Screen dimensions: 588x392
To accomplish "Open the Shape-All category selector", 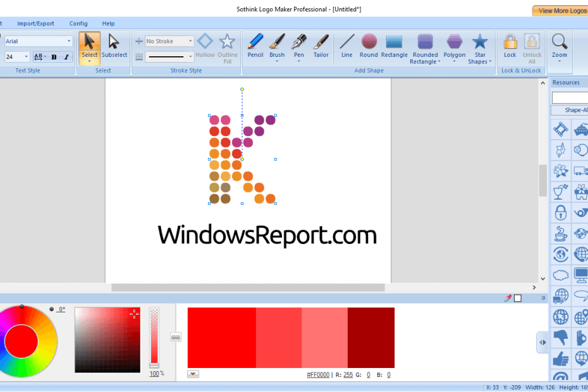I will tap(570, 110).
